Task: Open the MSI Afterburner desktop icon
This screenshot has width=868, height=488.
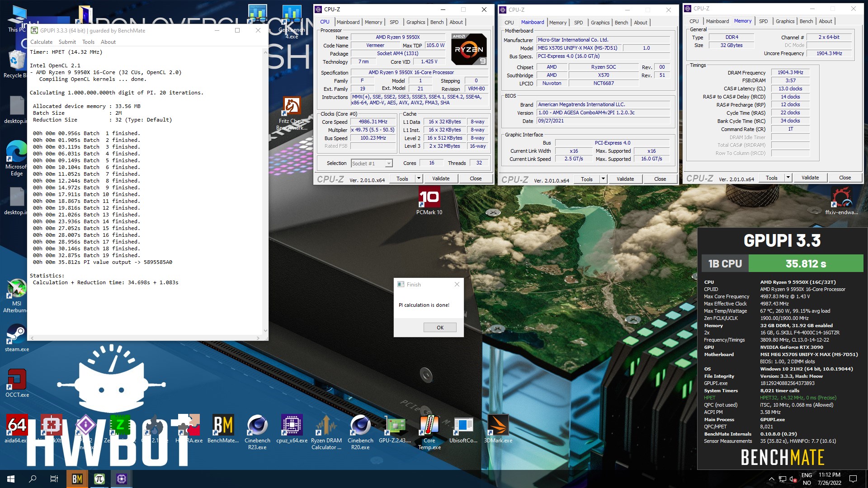Action: click(17, 296)
